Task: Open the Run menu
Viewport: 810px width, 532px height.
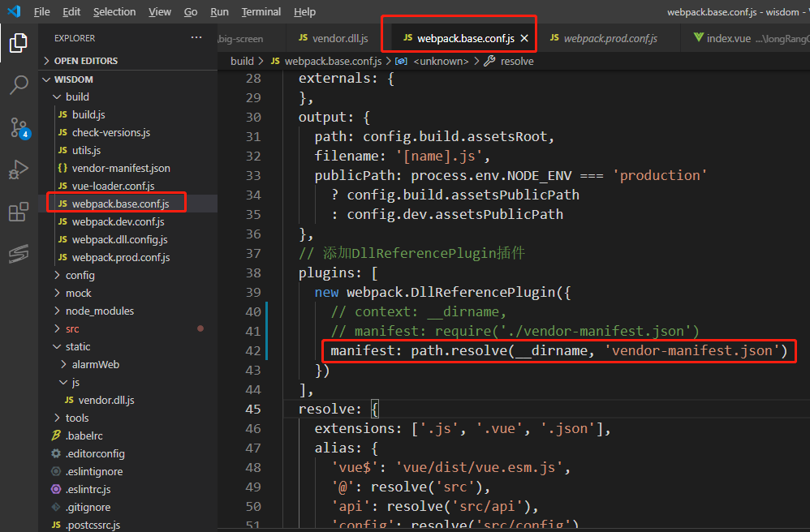Action: point(220,11)
